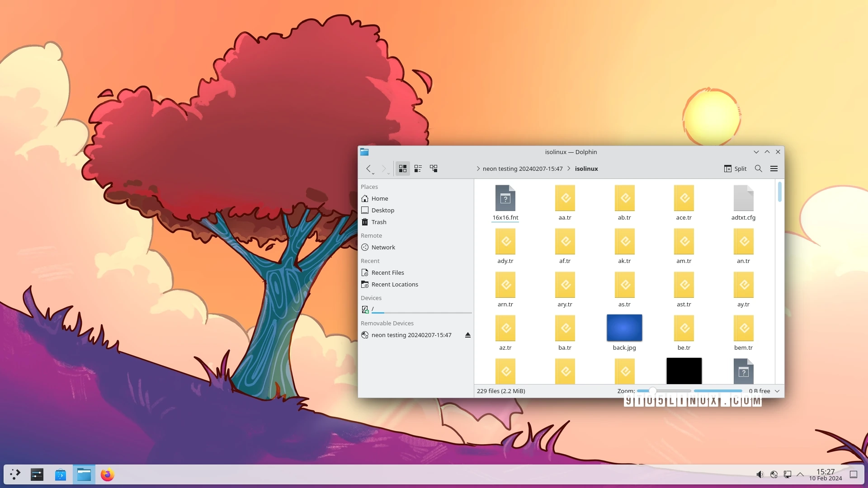Navigate to Home folder
This screenshot has width=868, height=488.
click(380, 198)
